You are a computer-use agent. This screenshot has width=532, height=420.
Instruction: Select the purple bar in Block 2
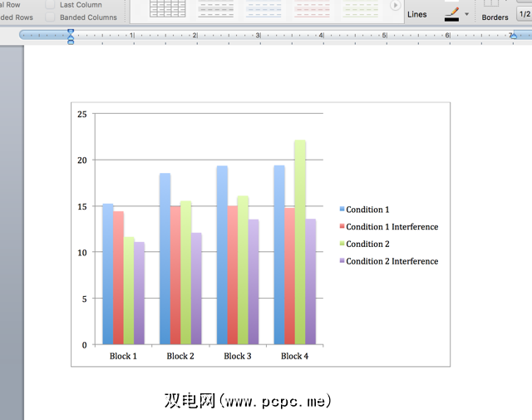tap(196, 289)
